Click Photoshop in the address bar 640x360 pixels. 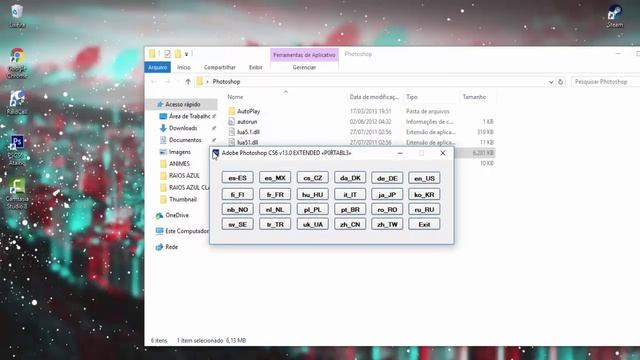coord(226,82)
